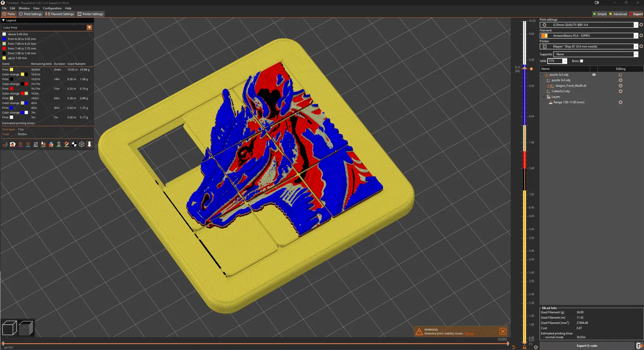Open the Supports dropdown
This screenshot has width=644, height=350.
pos(636,54)
